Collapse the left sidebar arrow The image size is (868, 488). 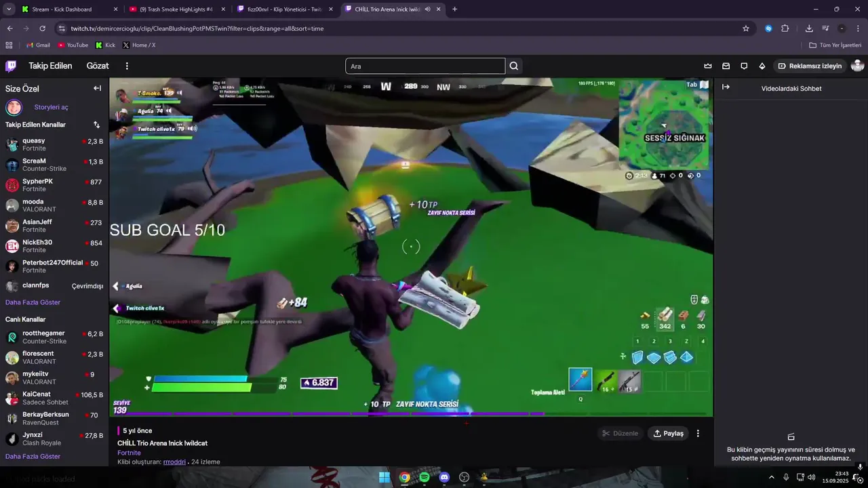pos(97,88)
